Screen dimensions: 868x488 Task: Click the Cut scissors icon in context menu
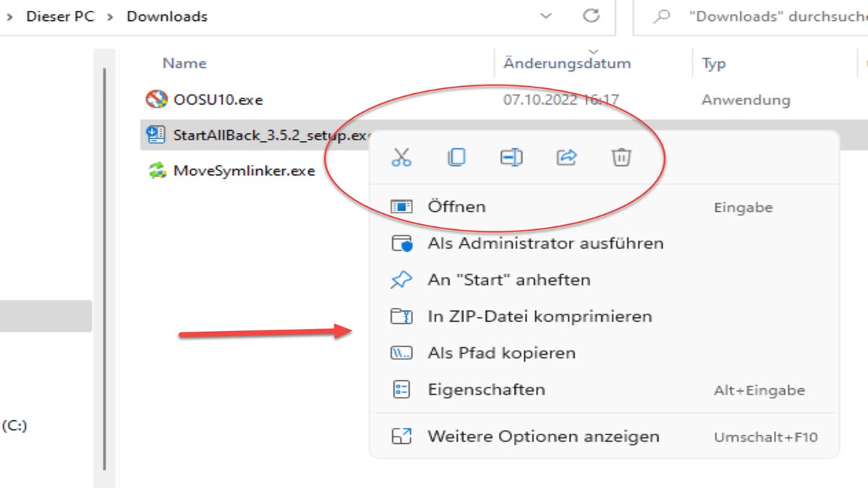[x=401, y=157]
